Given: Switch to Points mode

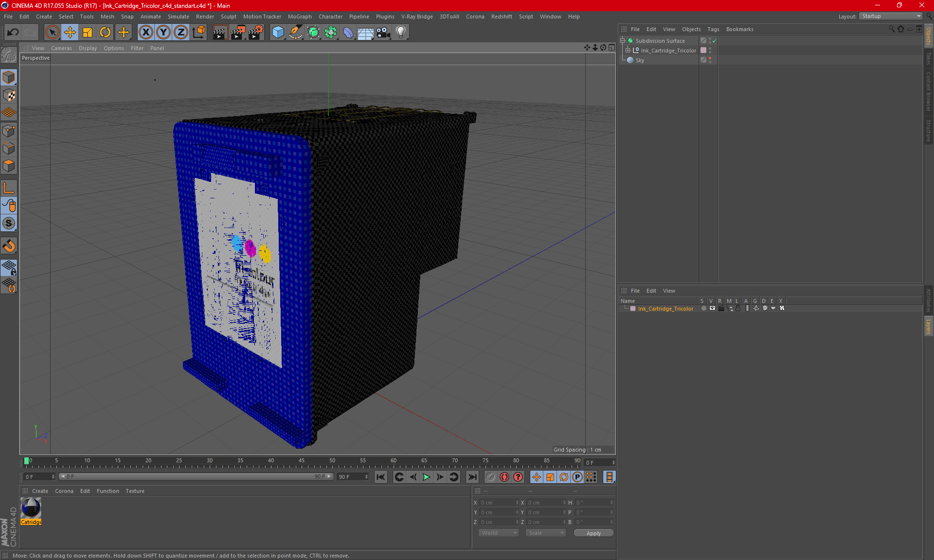Looking at the screenshot, I should pyautogui.click(x=9, y=131).
